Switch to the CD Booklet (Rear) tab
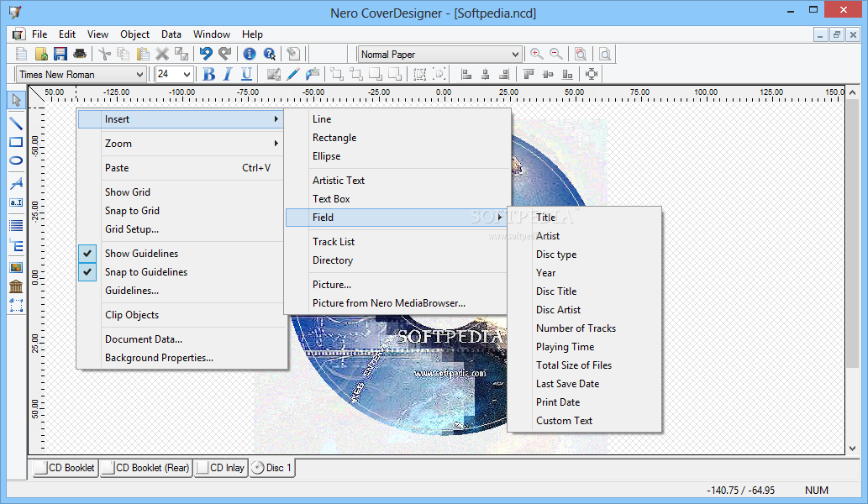The width and height of the screenshot is (868, 504). 146,468
